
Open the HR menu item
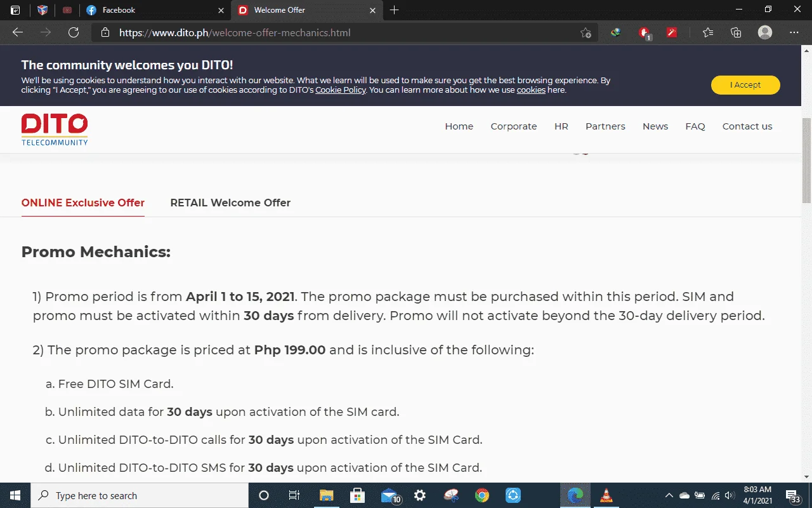point(561,126)
